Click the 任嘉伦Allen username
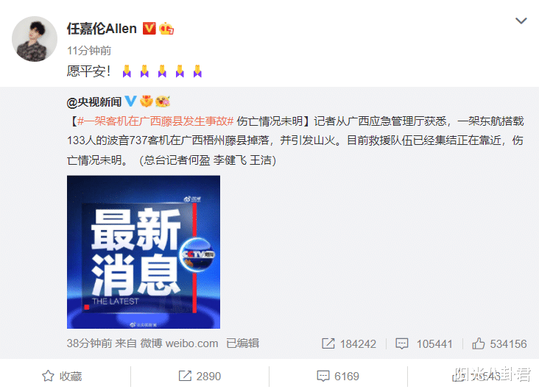Screen dimensions: 539x392 (x=102, y=29)
